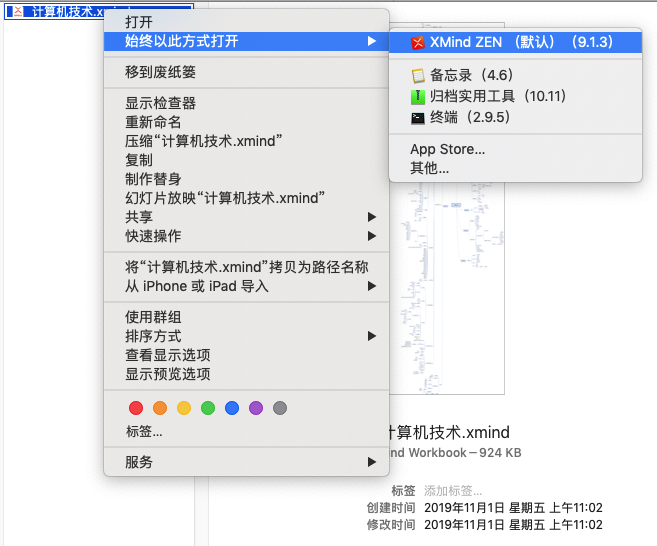Apply the blue tag color
The image size is (657, 546).
232,408
